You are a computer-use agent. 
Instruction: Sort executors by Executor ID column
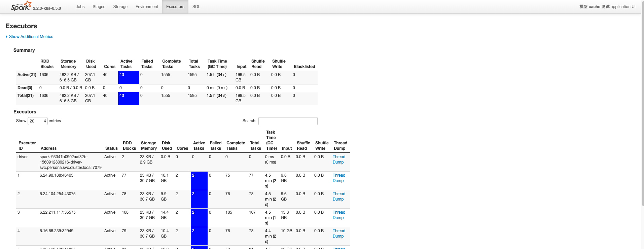[x=27, y=146]
